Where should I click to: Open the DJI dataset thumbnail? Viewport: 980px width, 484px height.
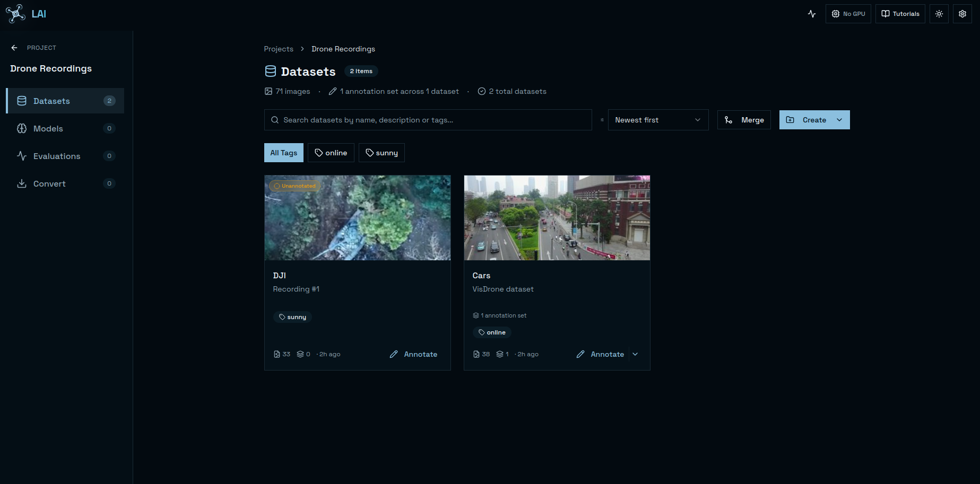(x=358, y=218)
